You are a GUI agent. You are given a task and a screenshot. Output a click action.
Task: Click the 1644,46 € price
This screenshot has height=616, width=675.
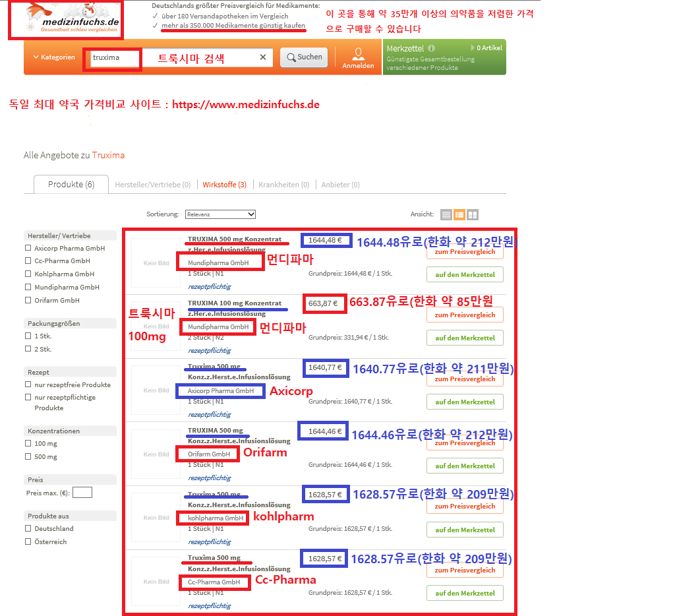(325, 431)
